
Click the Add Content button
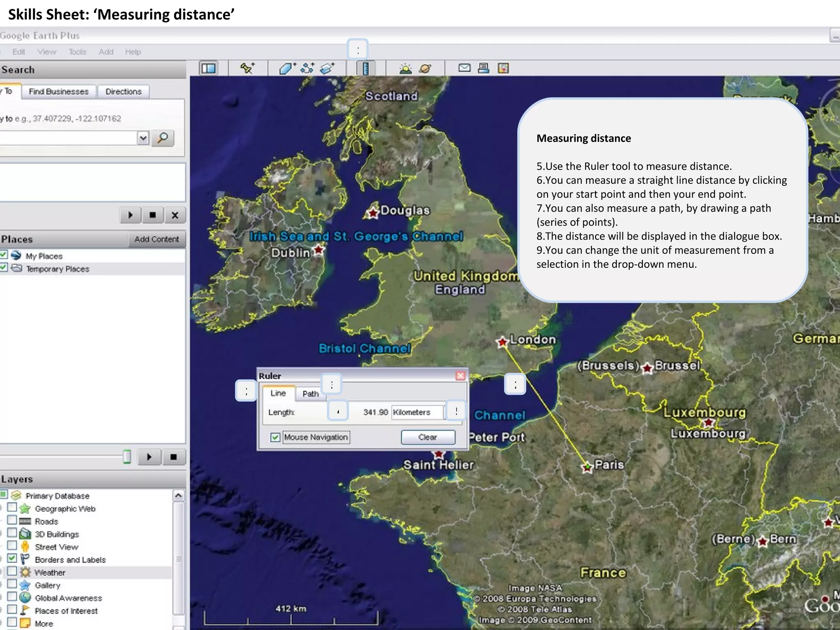click(x=157, y=239)
